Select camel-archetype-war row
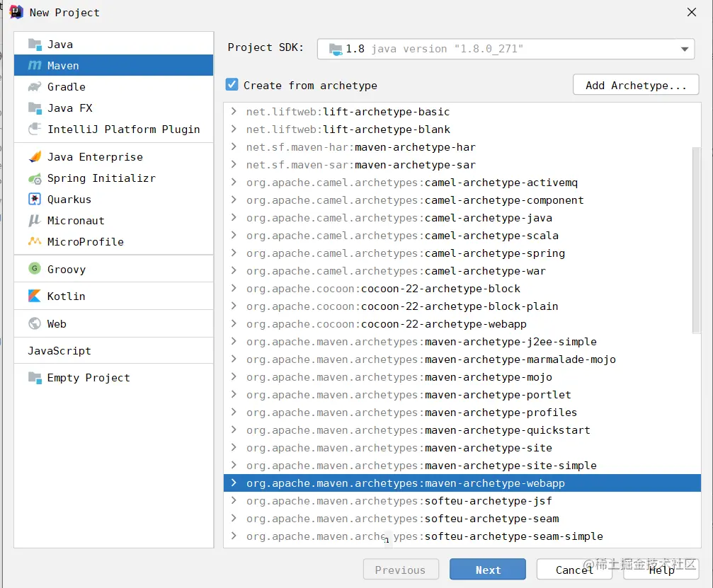 click(462, 271)
